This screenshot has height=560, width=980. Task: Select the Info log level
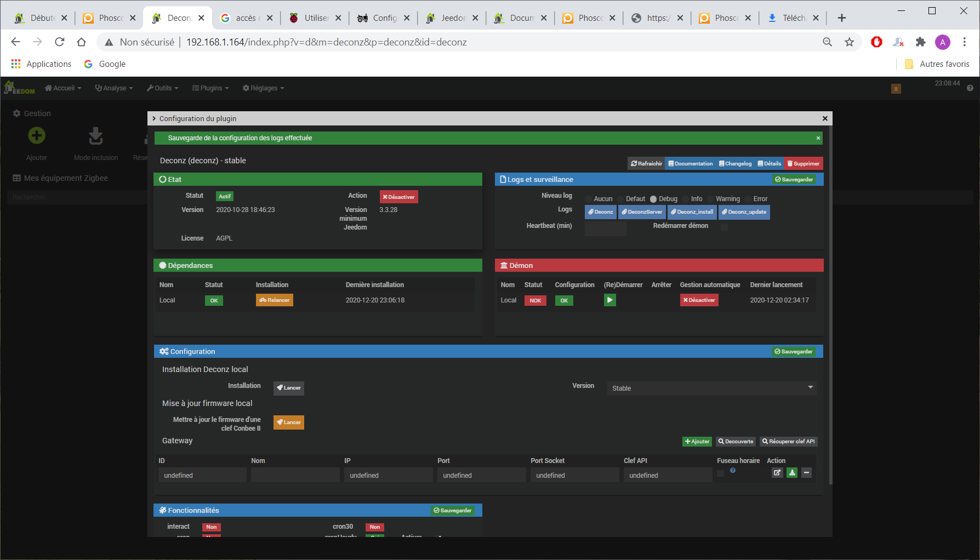[686, 199]
